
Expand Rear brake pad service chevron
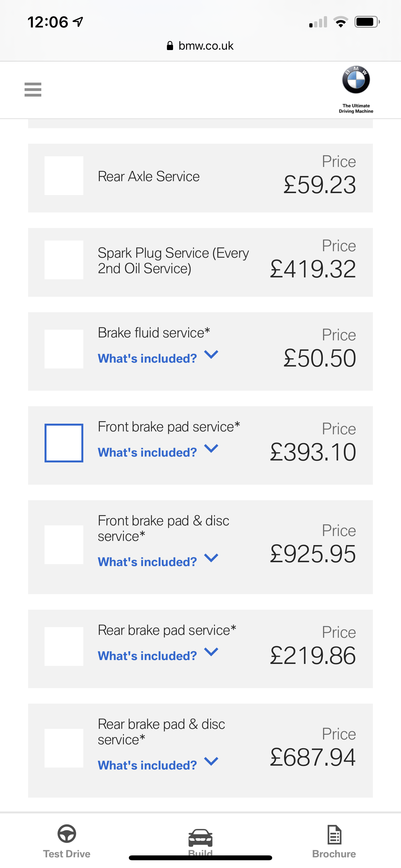pyautogui.click(x=211, y=652)
